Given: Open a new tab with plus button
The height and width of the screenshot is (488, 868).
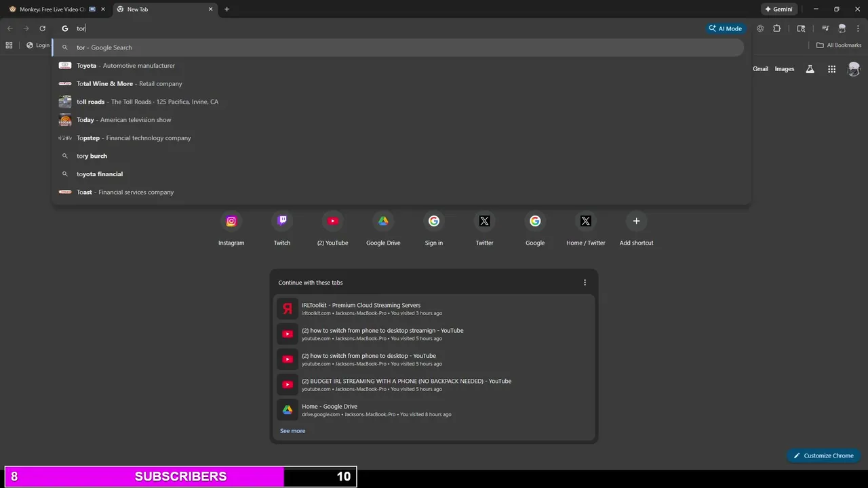Looking at the screenshot, I should click(x=226, y=9).
